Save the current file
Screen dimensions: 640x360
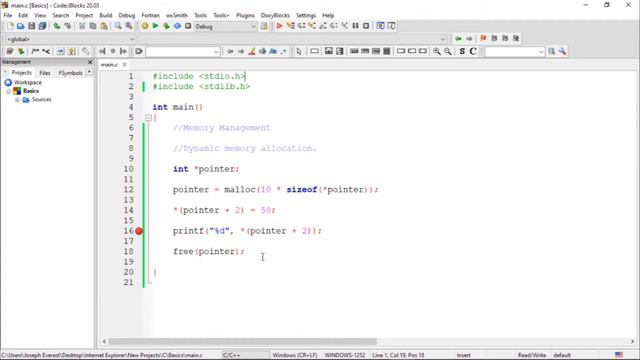(x=31, y=26)
